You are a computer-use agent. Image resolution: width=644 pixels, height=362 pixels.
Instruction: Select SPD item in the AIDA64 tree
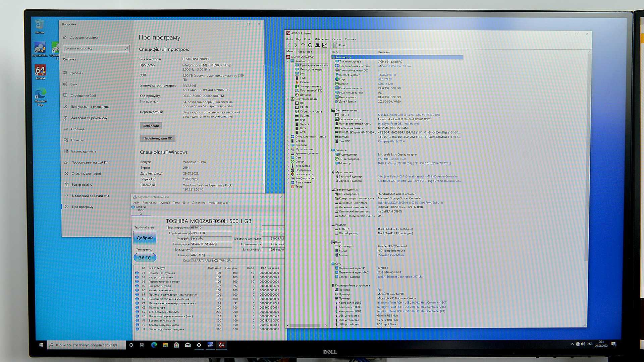click(302, 120)
